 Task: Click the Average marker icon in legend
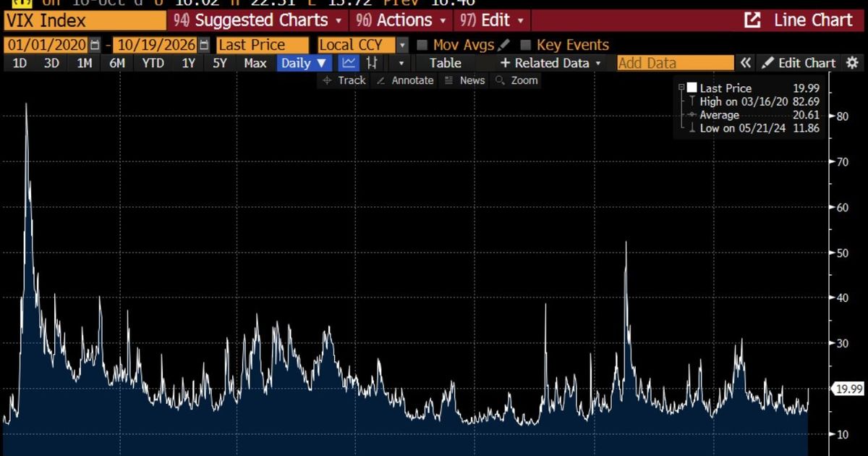pyautogui.click(x=692, y=115)
